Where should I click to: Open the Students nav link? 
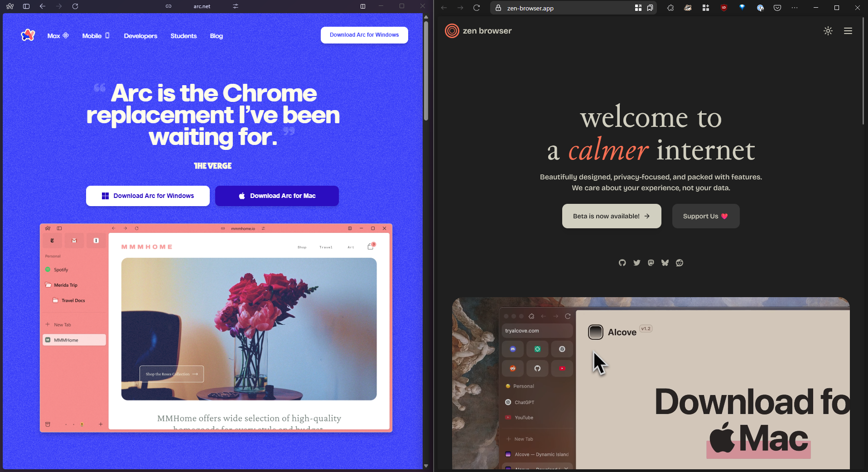183,36
